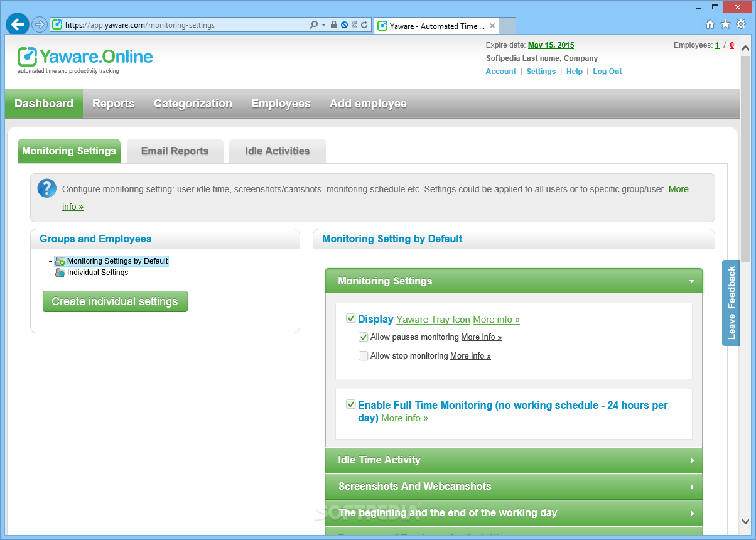
Task: Collapse the Monitoring Settings accordion section
Action: [514, 281]
